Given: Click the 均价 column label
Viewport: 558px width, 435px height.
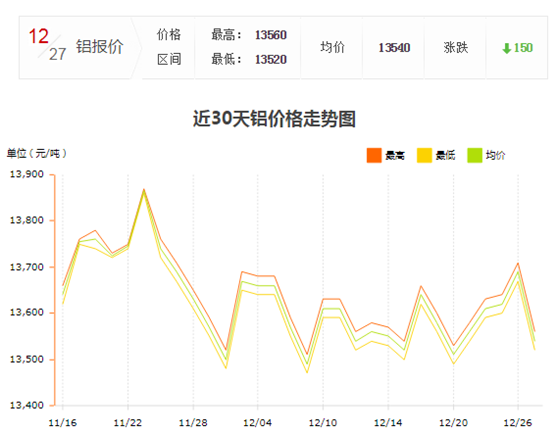Looking at the screenshot, I should [x=332, y=47].
